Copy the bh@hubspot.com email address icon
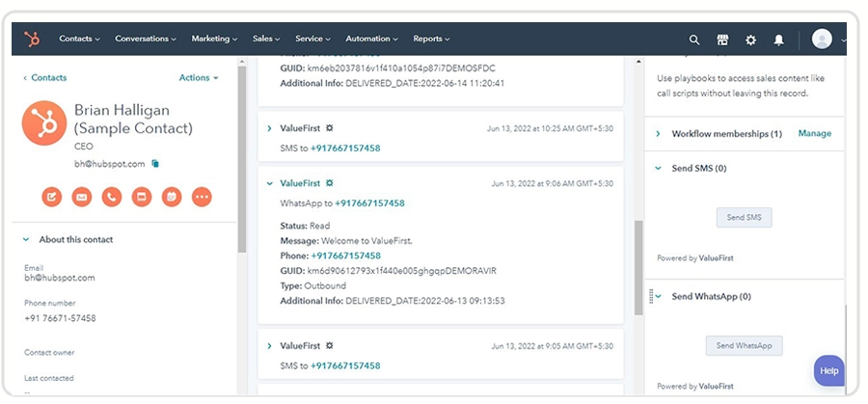The image size is (868, 404). tap(155, 164)
